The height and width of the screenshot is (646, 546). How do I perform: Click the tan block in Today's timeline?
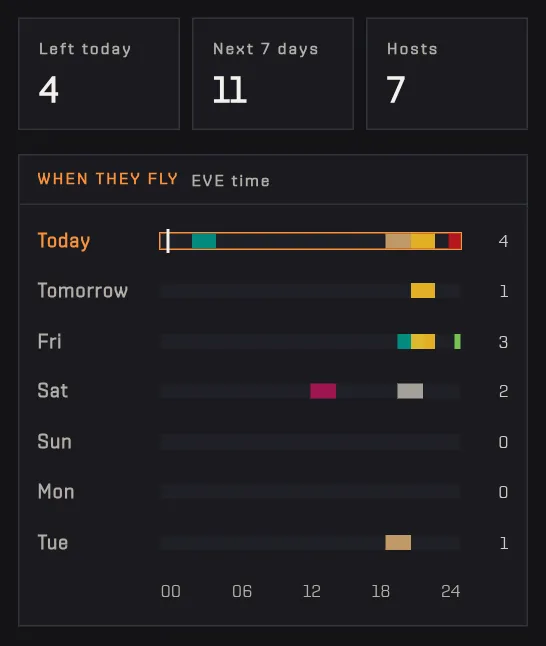pos(398,241)
